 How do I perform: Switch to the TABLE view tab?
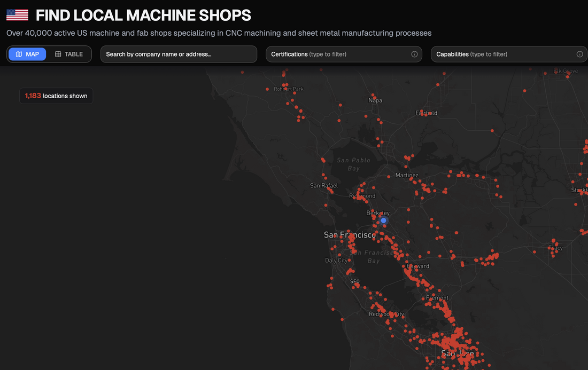click(69, 54)
